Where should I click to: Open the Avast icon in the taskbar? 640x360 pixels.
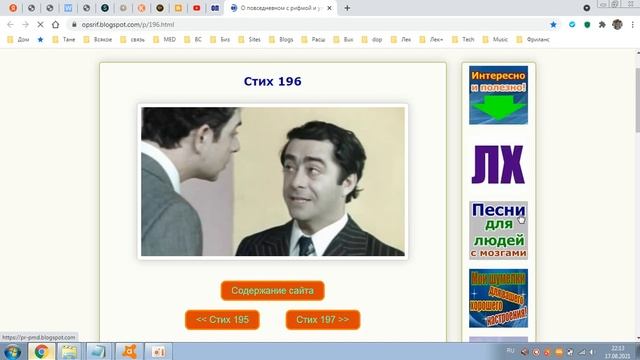click(129, 351)
